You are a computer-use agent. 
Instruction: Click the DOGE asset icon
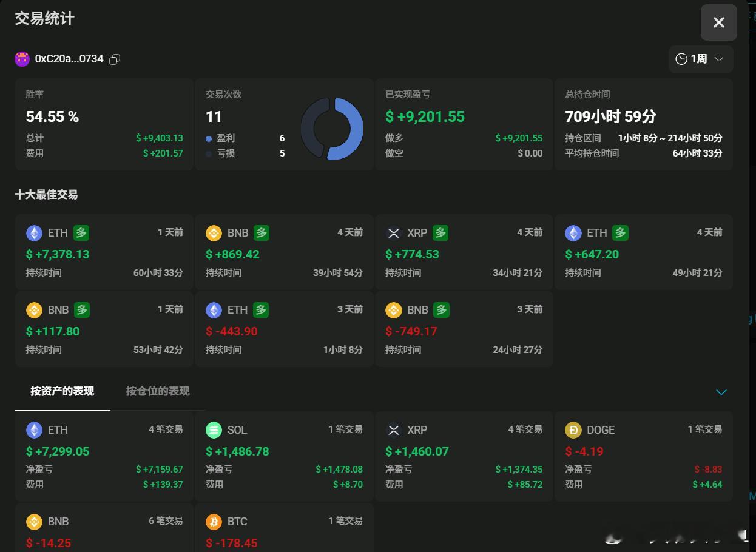pos(573,430)
